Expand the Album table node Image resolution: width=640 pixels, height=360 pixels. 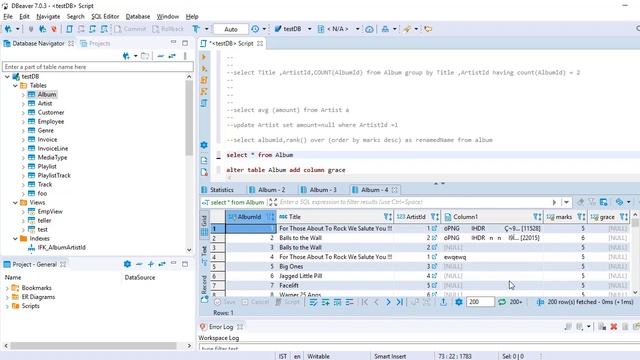pyautogui.click(x=23, y=95)
